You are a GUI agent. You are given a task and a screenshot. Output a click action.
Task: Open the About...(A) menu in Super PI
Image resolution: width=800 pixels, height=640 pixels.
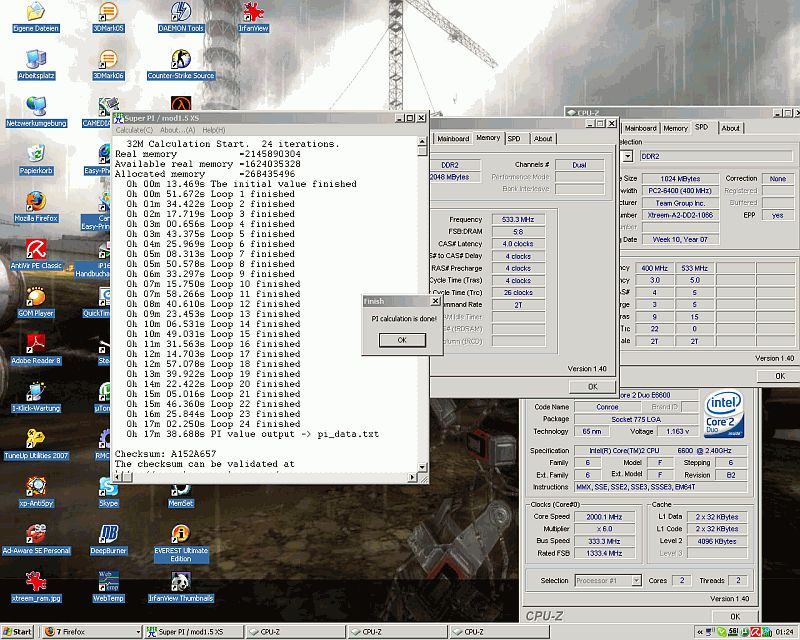(x=177, y=130)
